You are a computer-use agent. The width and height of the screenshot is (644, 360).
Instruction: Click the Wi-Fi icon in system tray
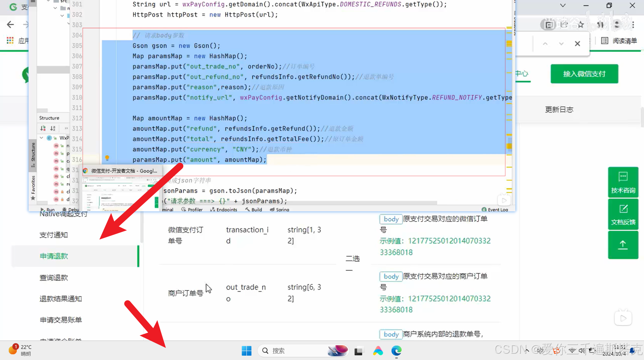pyautogui.click(x=572, y=351)
